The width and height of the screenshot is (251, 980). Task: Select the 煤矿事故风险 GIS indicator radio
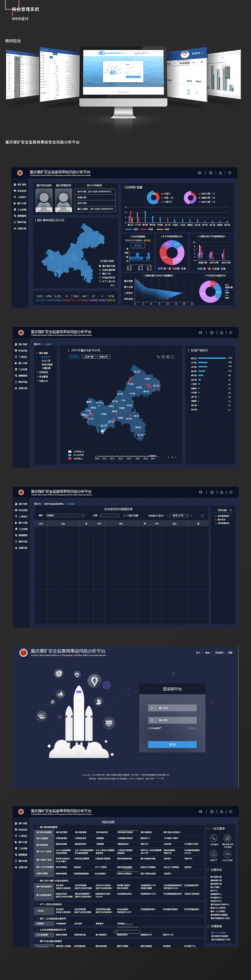pos(100,266)
